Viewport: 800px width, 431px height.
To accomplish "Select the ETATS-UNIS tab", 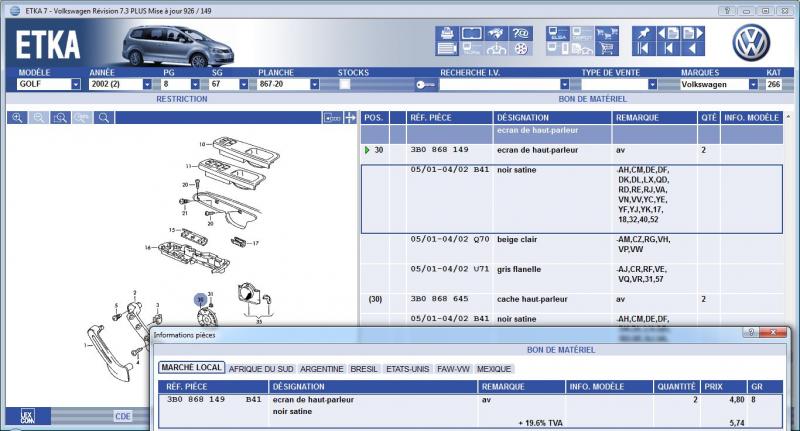I will click(408, 369).
